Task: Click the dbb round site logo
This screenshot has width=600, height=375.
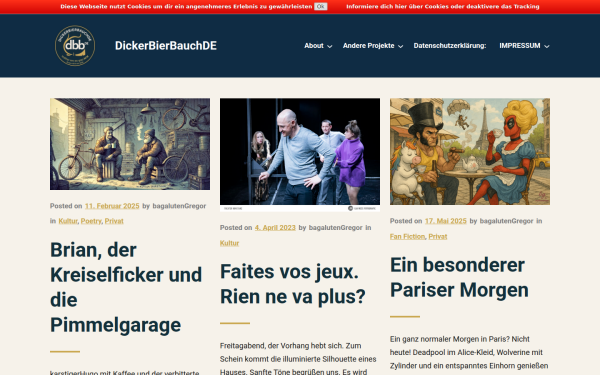Action: click(x=75, y=46)
